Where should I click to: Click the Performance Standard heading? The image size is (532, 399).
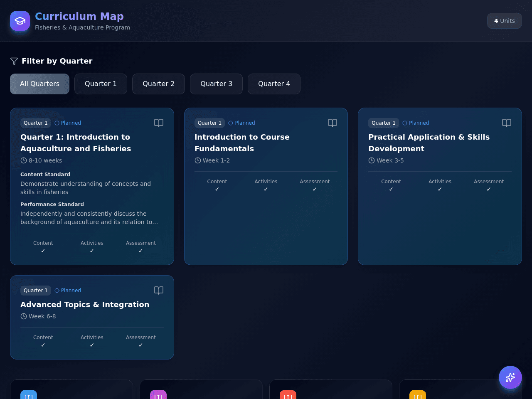tap(52, 204)
